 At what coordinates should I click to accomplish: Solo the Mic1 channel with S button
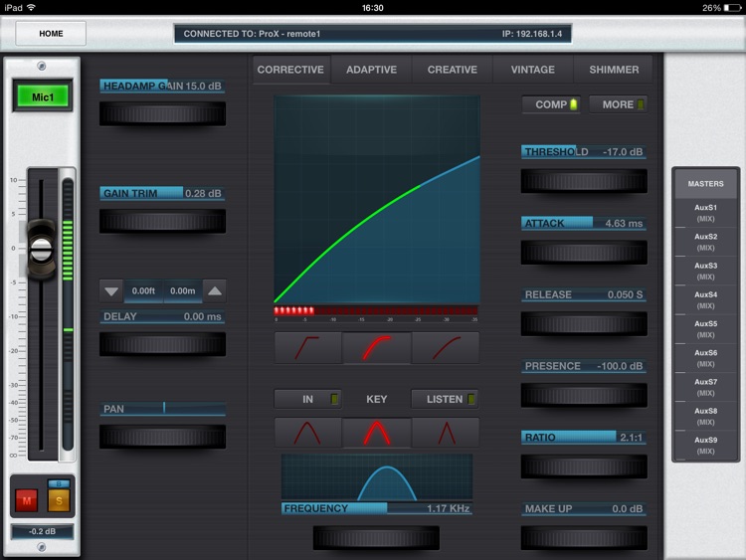click(59, 500)
